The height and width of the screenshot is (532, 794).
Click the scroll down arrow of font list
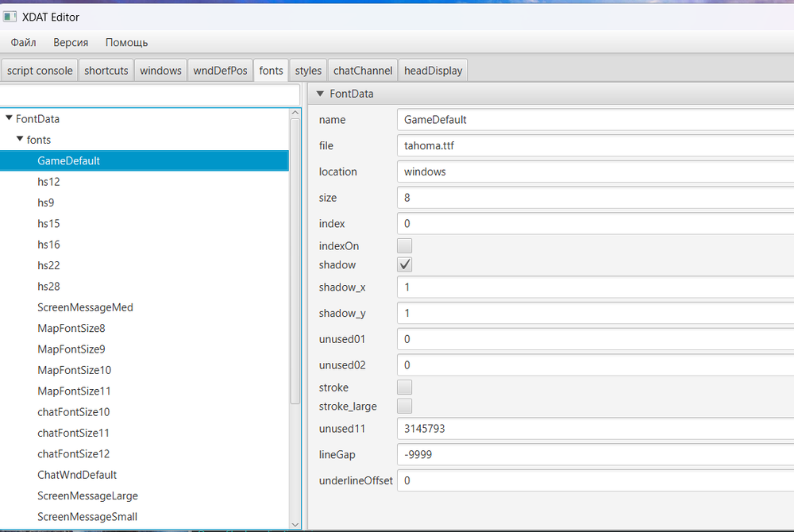click(x=295, y=524)
